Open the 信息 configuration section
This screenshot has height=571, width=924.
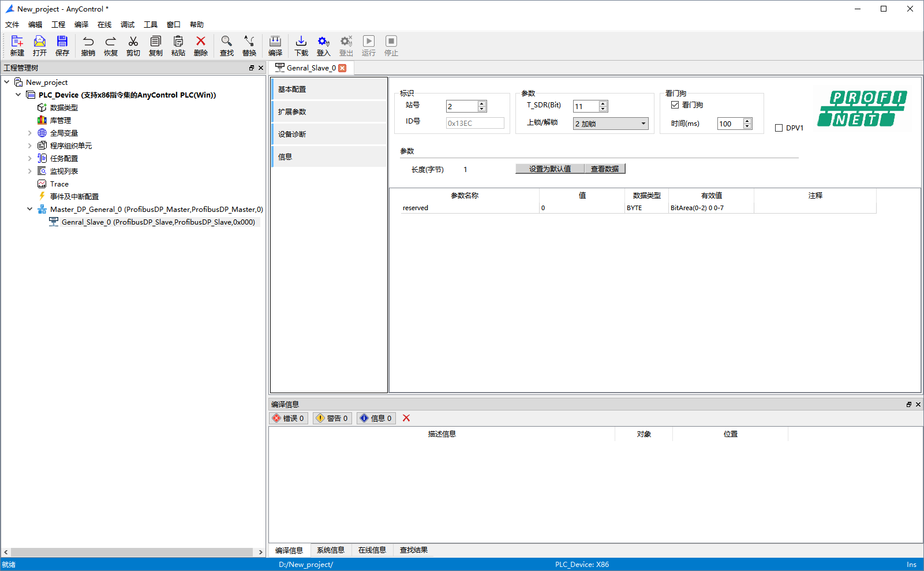point(329,157)
